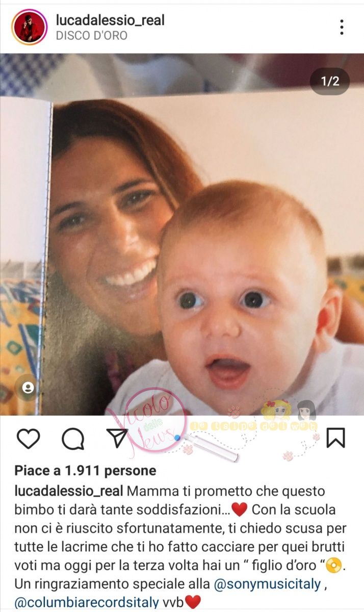
Task: Save post with bookmark icon
Action: pos(335,438)
